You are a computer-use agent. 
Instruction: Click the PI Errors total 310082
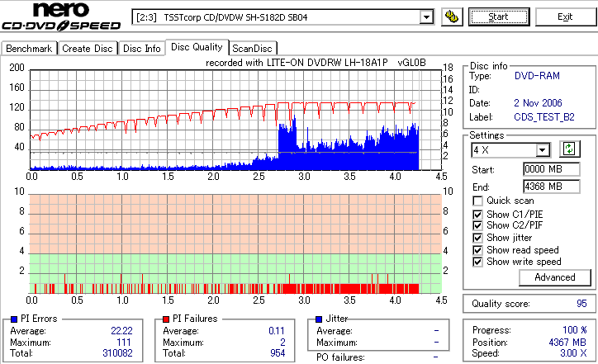117,353
